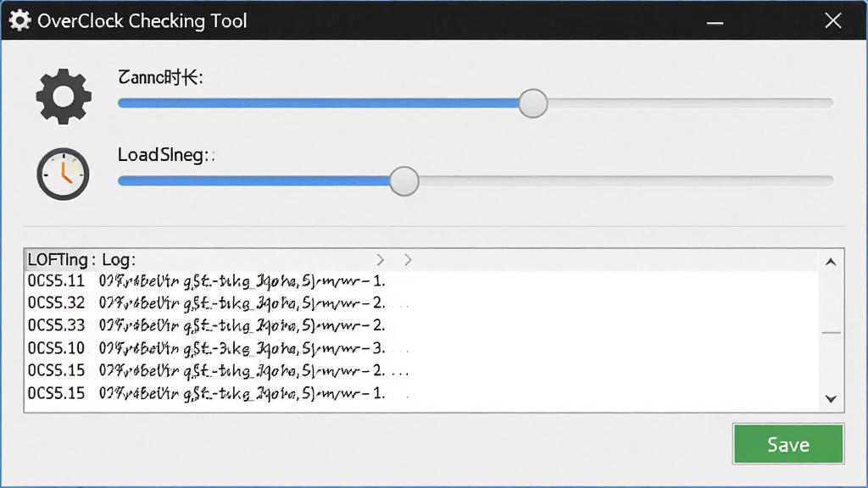
Task: Click the scrollbar thumb in the log panel
Action: [x=831, y=332]
